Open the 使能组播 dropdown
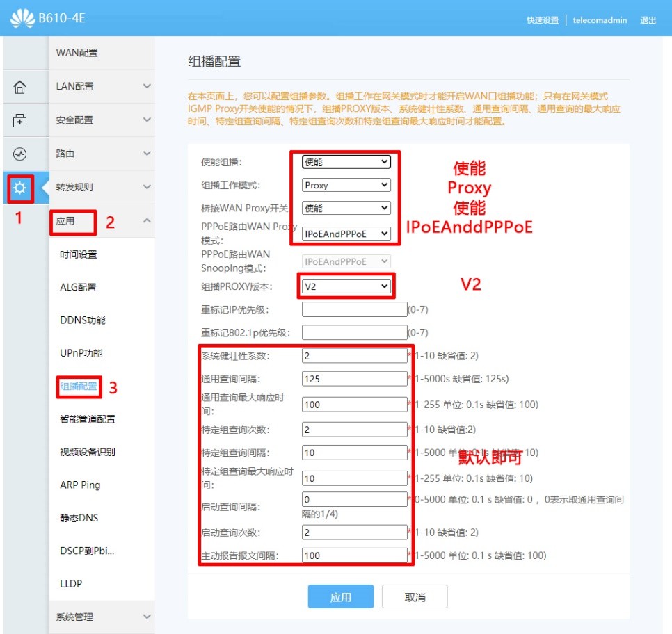This screenshot has width=672, height=634. (x=346, y=161)
